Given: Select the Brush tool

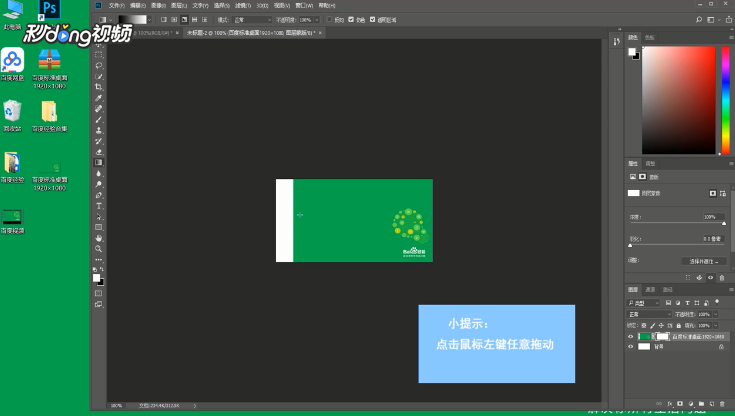Looking at the screenshot, I should (x=98, y=120).
